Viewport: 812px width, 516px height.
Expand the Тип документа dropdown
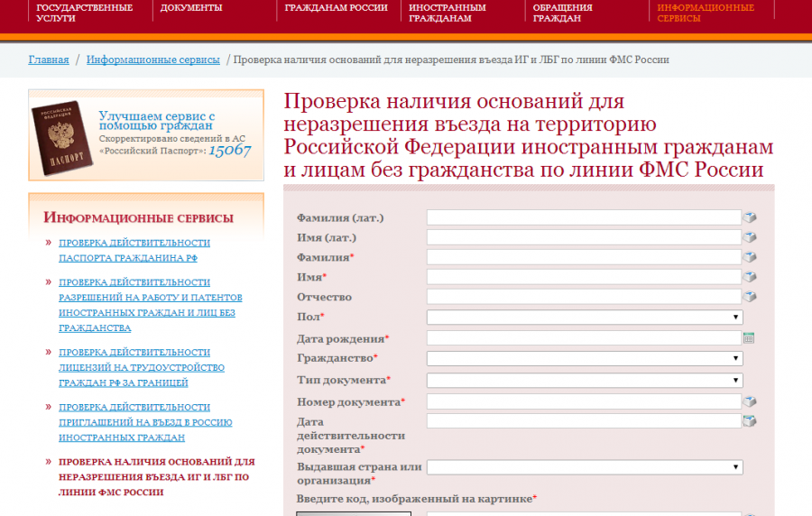[x=585, y=381]
